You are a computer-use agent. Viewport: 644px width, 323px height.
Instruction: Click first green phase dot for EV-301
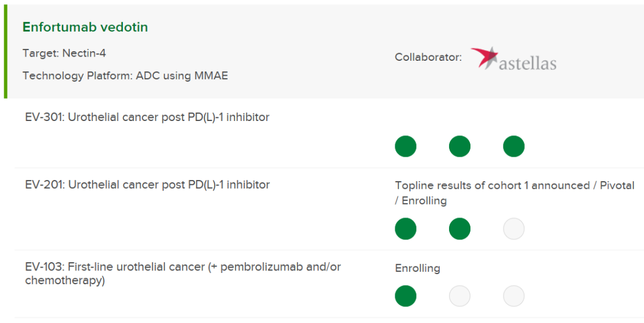(x=405, y=146)
